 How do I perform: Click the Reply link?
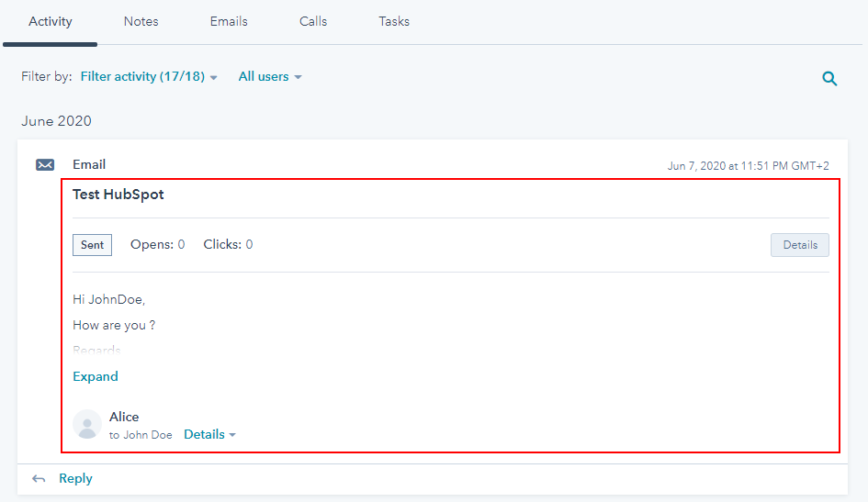75,478
